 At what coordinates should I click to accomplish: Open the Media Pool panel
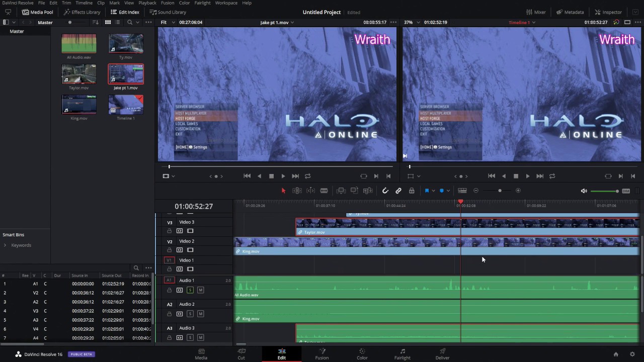tap(37, 12)
